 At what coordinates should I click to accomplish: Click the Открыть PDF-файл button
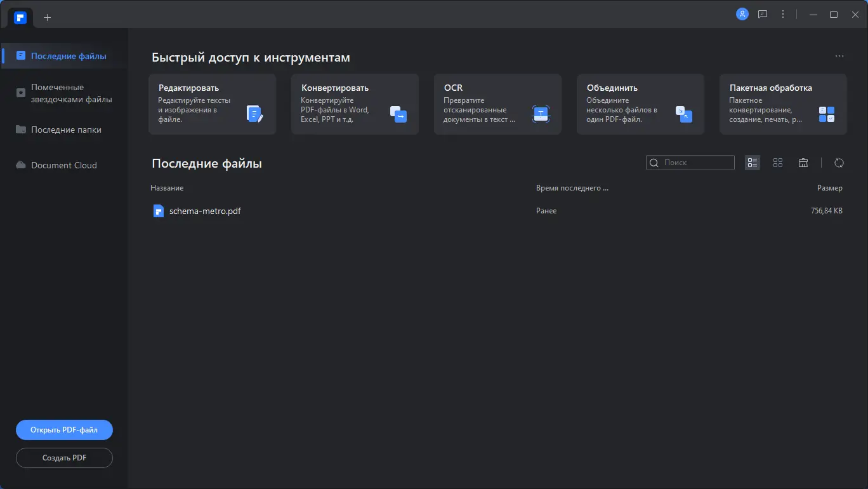[64, 430]
